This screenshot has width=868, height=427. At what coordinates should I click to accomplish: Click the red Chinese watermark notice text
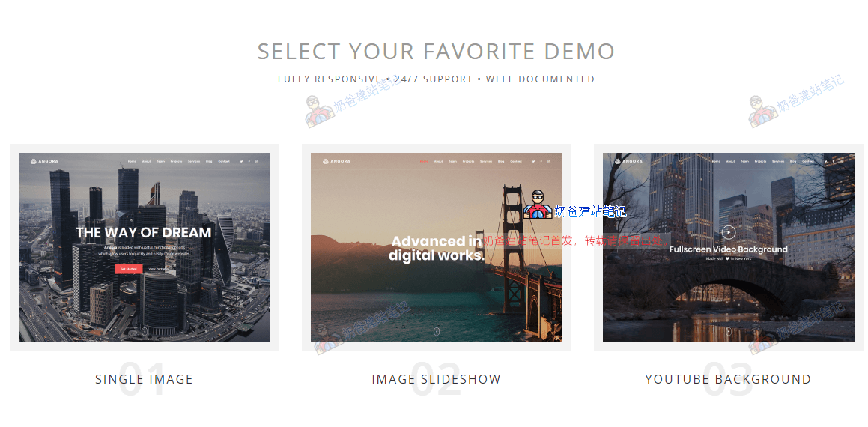point(576,241)
